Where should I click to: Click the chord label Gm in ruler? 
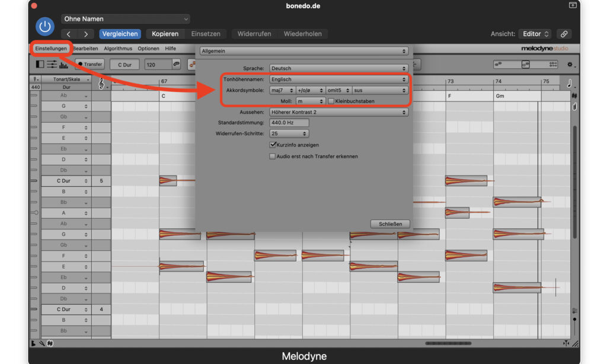click(x=500, y=96)
